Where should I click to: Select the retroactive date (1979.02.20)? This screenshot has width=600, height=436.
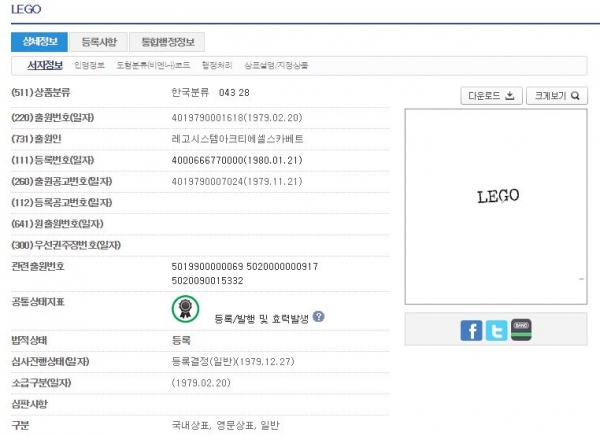[x=201, y=383]
